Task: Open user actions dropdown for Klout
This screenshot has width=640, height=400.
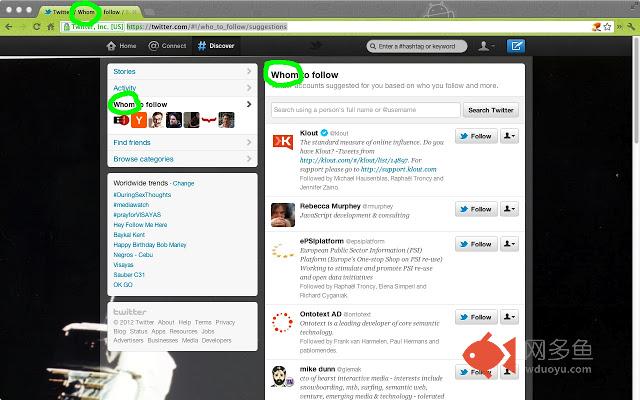Action: 509,136
